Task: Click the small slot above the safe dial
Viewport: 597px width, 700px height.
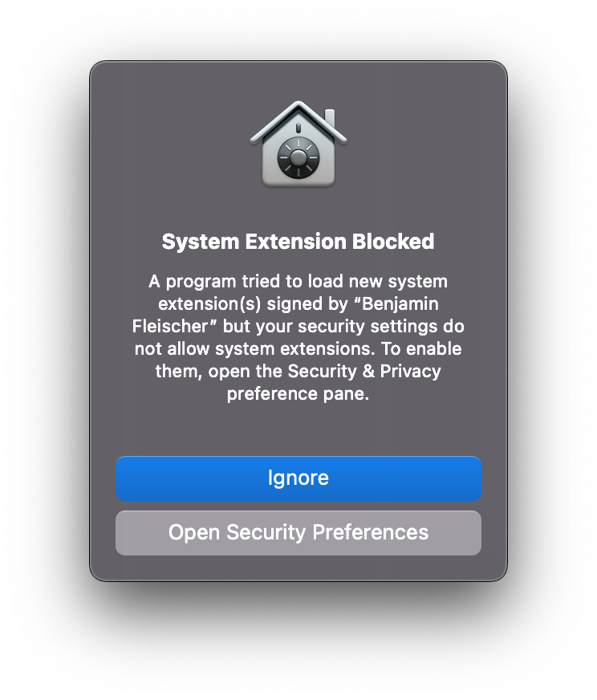Action: [x=298, y=128]
